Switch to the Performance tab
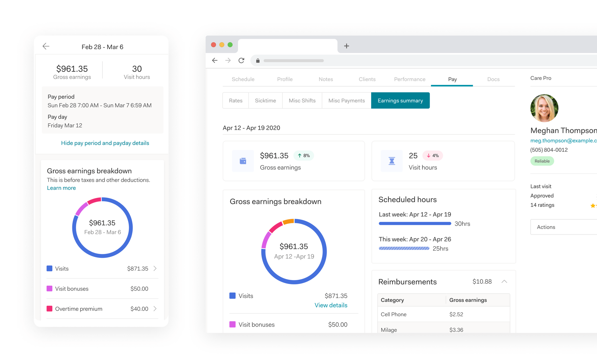The image size is (597, 364). pyautogui.click(x=409, y=79)
